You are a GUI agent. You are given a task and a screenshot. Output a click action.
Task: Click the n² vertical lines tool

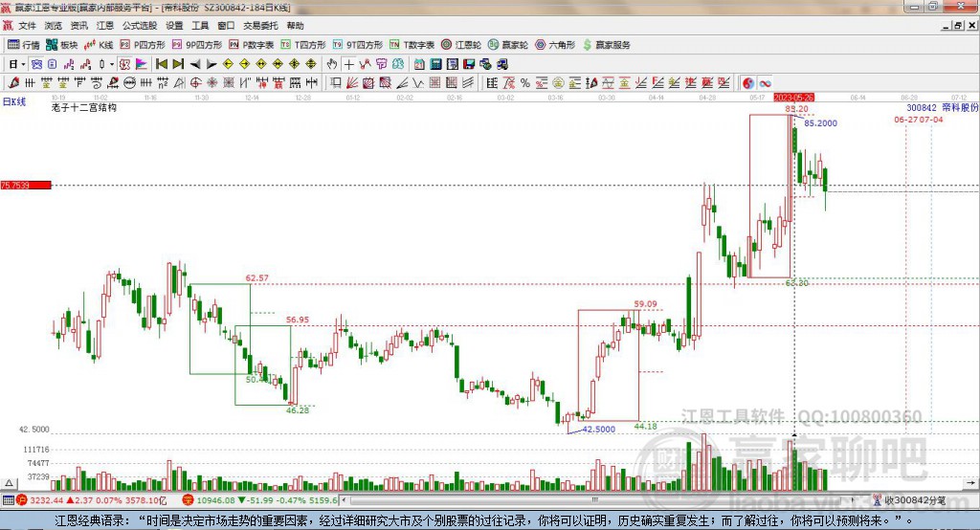(x=163, y=82)
